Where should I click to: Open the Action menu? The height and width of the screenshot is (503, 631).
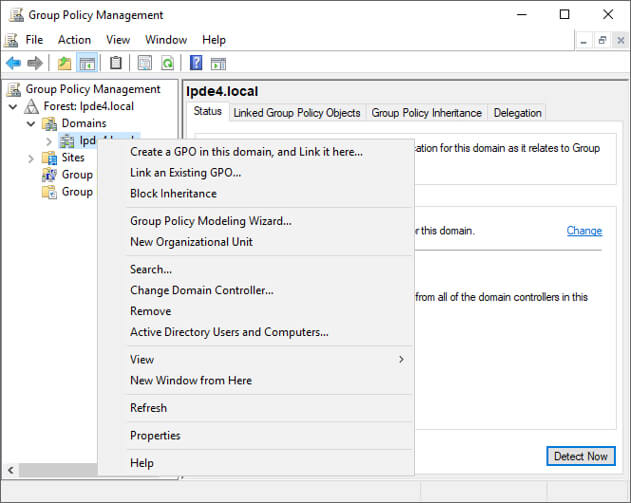click(x=74, y=40)
